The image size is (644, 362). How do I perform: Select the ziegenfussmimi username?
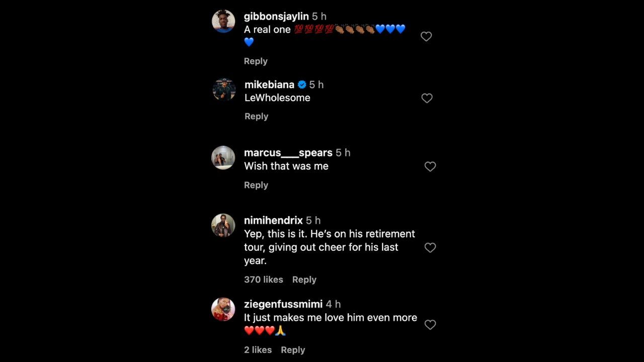pyautogui.click(x=283, y=304)
